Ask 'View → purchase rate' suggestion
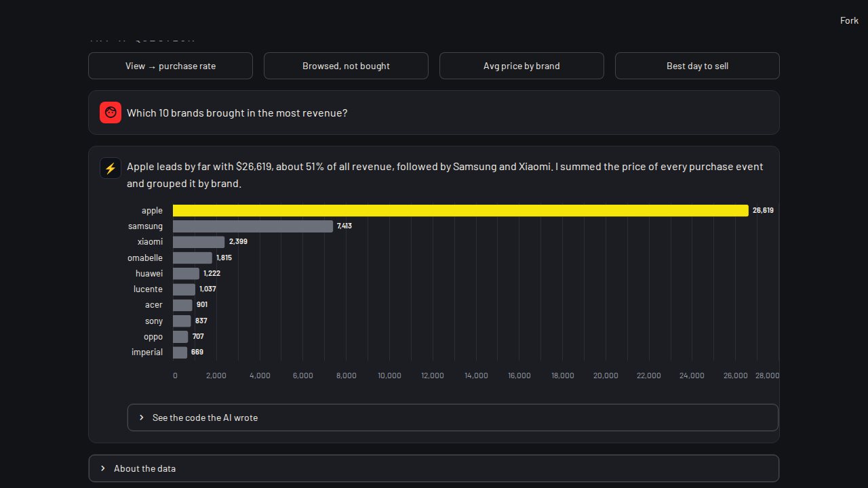 tap(170, 66)
